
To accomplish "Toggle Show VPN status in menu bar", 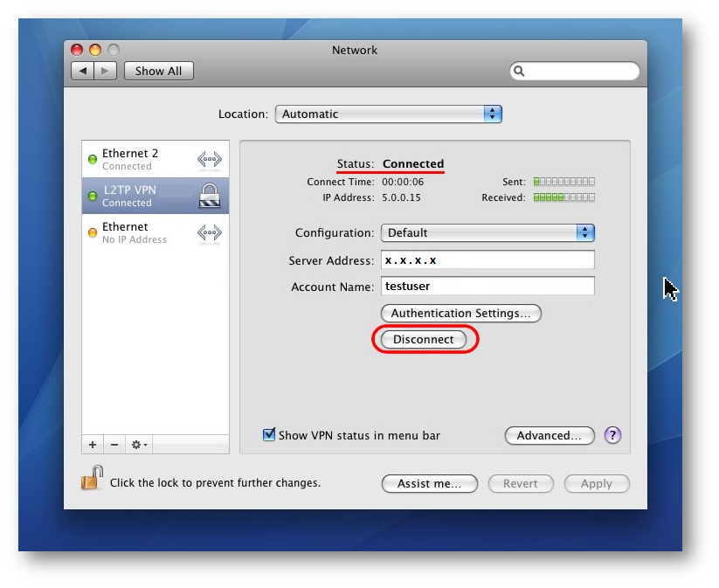I will pyautogui.click(x=270, y=435).
